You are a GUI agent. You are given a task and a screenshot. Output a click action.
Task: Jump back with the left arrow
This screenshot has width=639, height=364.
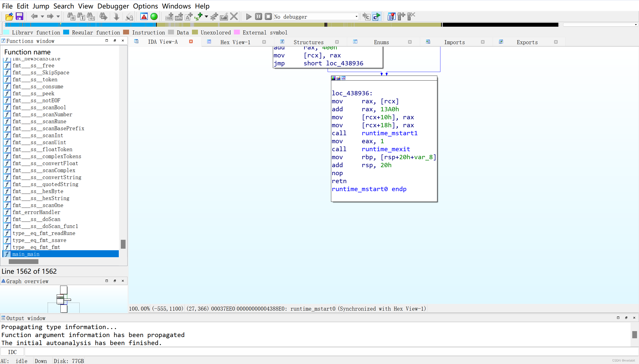pyautogui.click(x=34, y=17)
